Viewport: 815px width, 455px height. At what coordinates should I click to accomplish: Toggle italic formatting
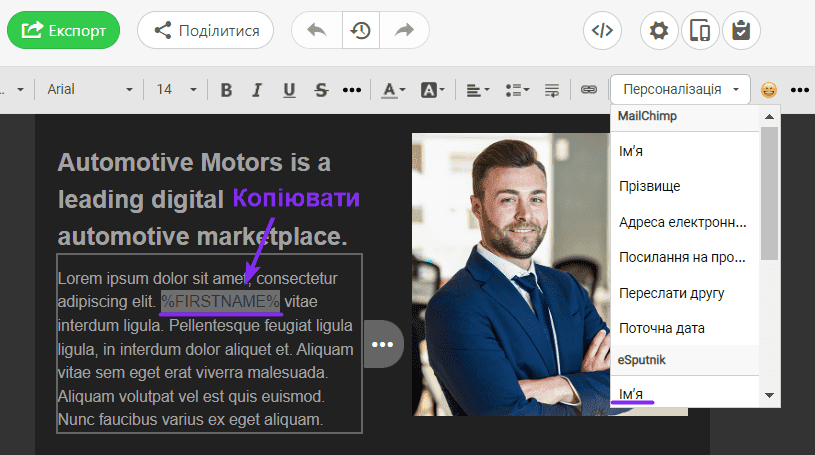pos(257,89)
